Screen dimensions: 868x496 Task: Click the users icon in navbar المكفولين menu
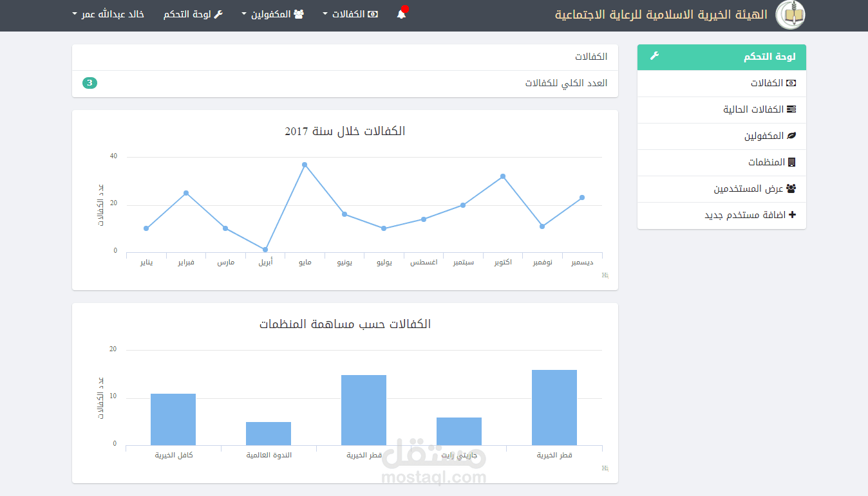299,14
